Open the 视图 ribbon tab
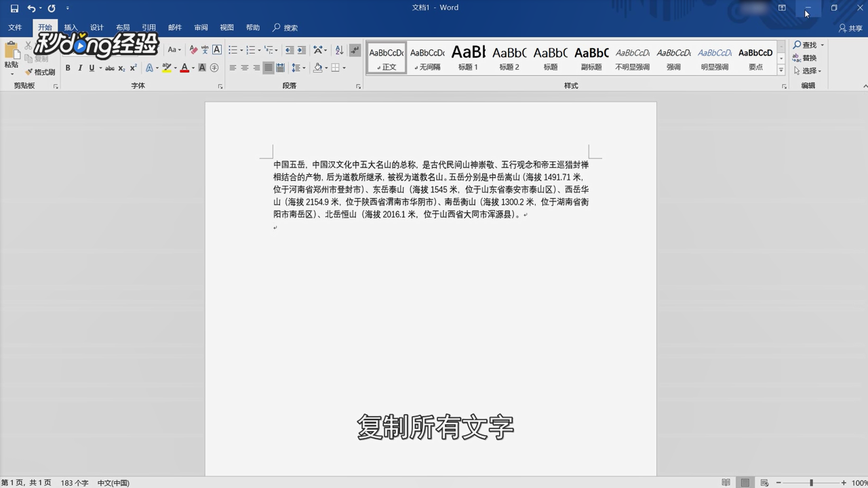The height and width of the screenshot is (488, 868). (226, 28)
